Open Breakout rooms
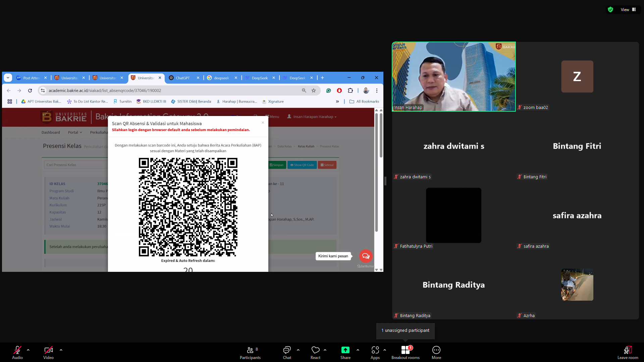Screen dimensions: 644x362 [x=406, y=352]
